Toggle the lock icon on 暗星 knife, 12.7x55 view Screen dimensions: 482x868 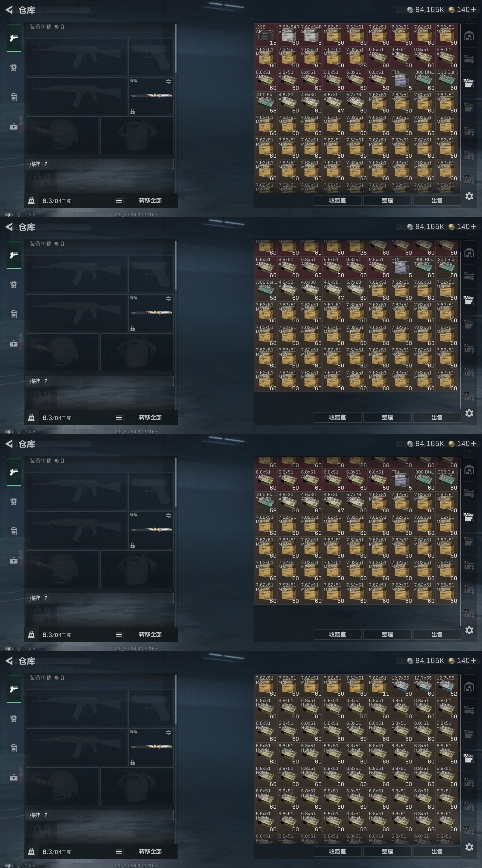(133, 762)
